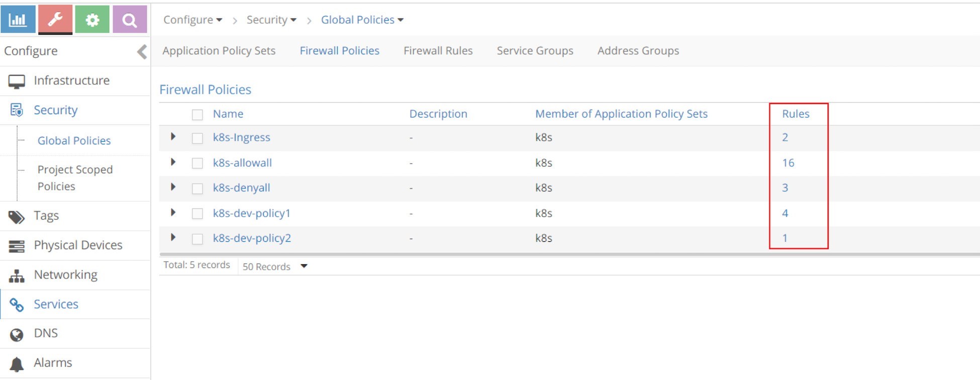
Task: Click the Tags icon in sidebar
Action: point(17,217)
